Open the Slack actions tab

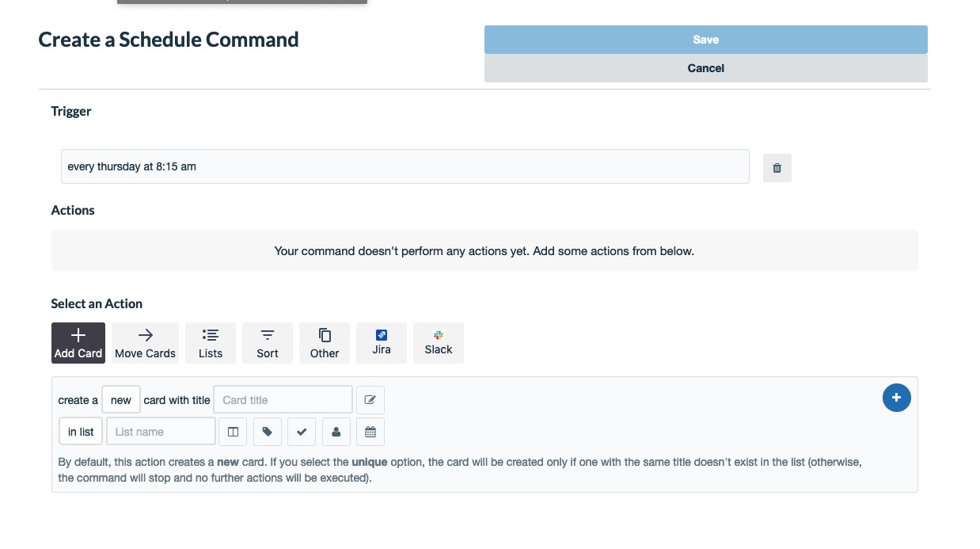[439, 343]
